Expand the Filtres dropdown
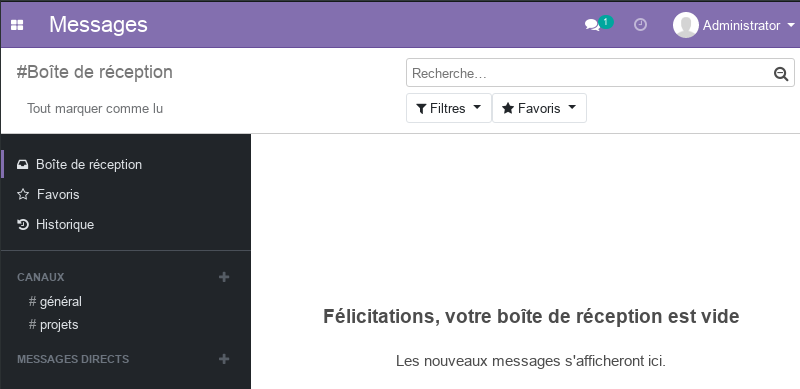 click(449, 108)
